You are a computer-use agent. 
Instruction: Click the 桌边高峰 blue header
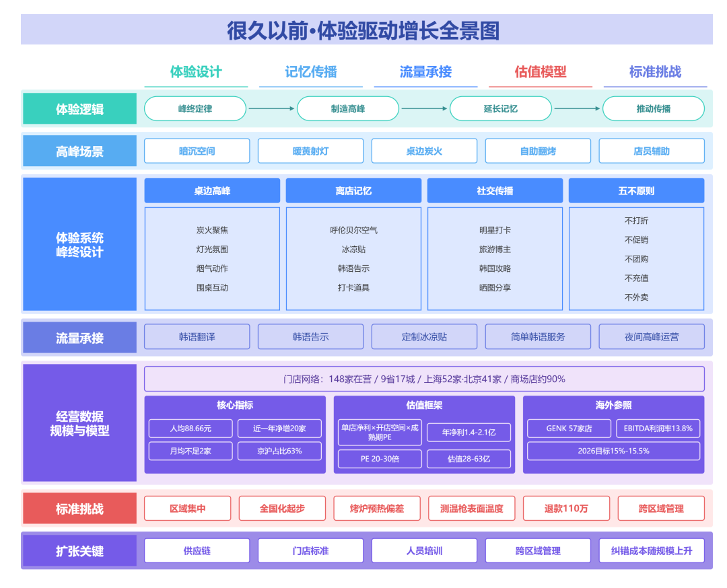coord(212,191)
